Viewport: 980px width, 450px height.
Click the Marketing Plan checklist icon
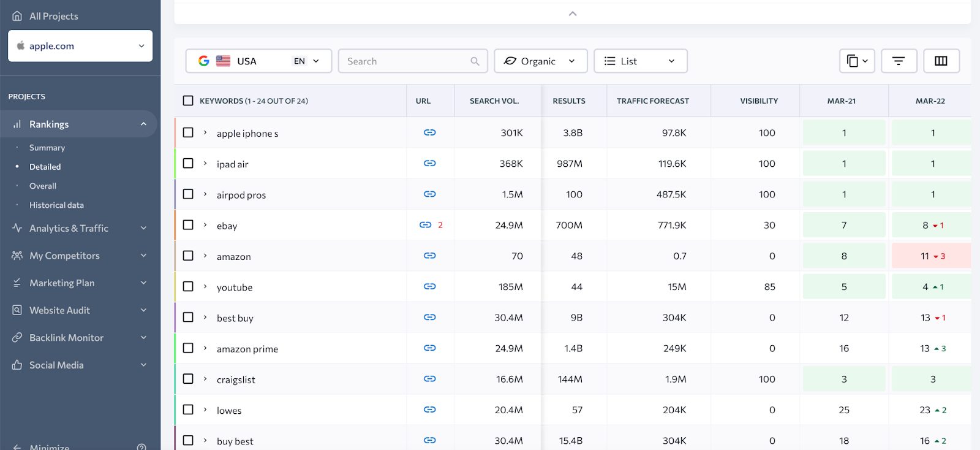point(17,283)
